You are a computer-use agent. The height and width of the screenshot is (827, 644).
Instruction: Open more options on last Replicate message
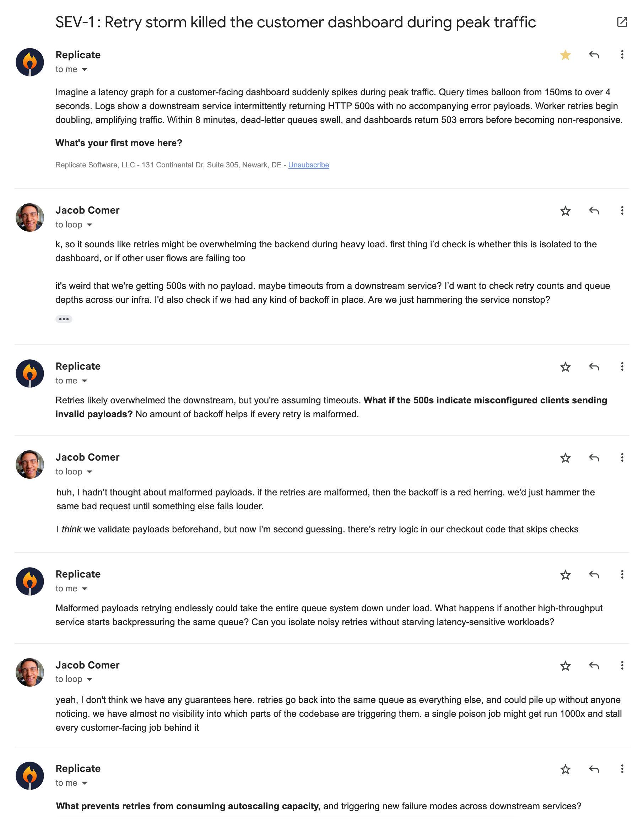tap(622, 769)
